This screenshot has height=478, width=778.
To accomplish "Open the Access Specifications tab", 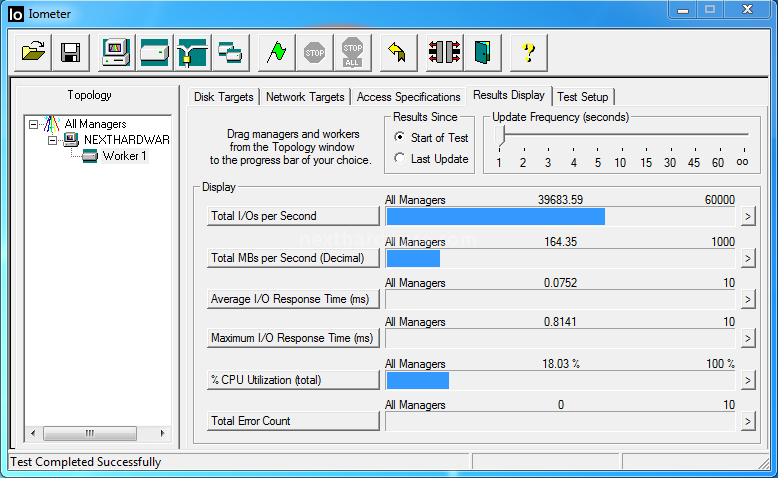I will [408, 97].
